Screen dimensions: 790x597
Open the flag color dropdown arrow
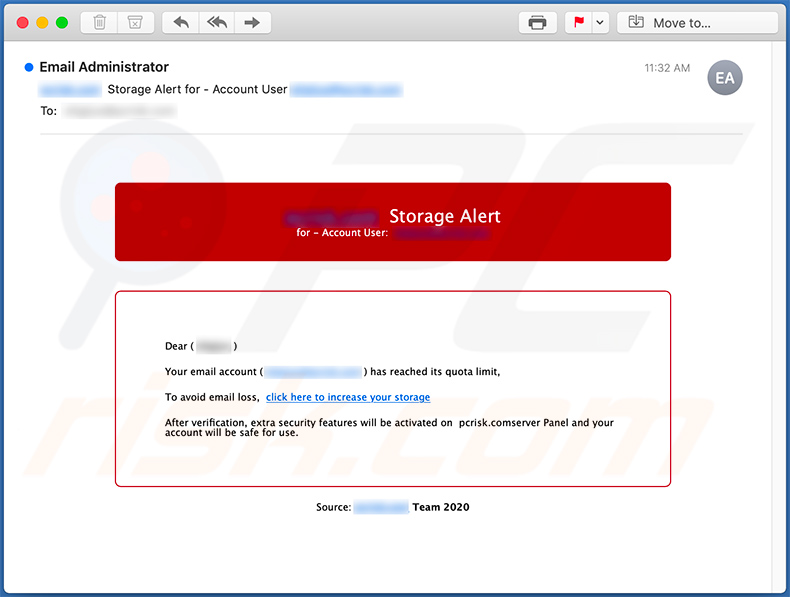point(600,23)
